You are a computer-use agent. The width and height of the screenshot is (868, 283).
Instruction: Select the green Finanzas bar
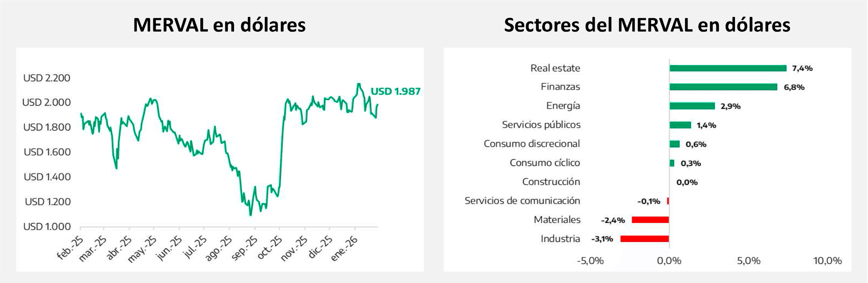[723, 87]
